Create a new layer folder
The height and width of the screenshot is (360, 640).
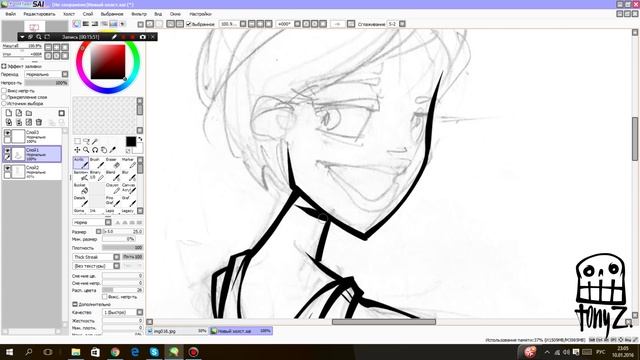29,113
